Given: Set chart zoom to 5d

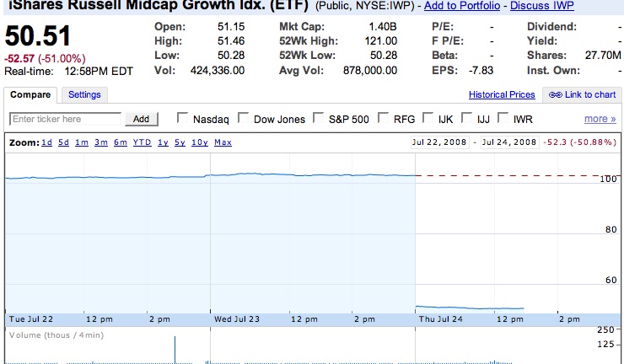Looking at the screenshot, I should [64, 142].
